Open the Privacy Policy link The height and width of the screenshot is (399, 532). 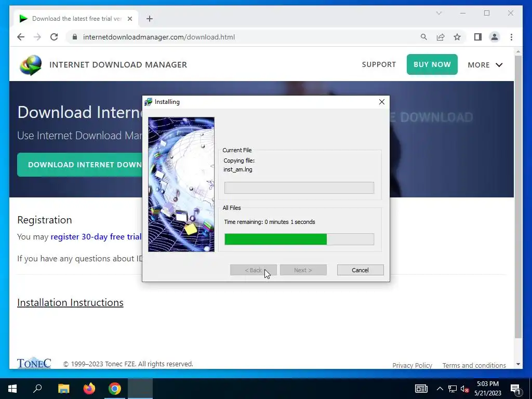tap(412, 365)
